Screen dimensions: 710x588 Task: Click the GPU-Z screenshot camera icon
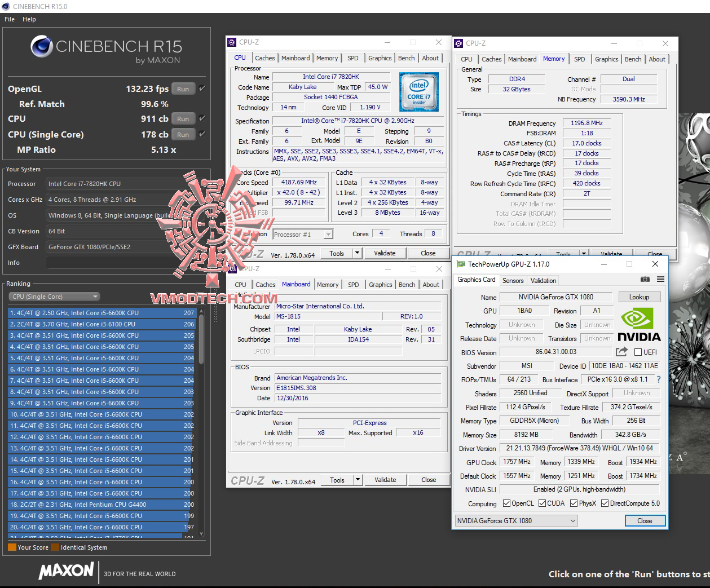[x=645, y=280]
